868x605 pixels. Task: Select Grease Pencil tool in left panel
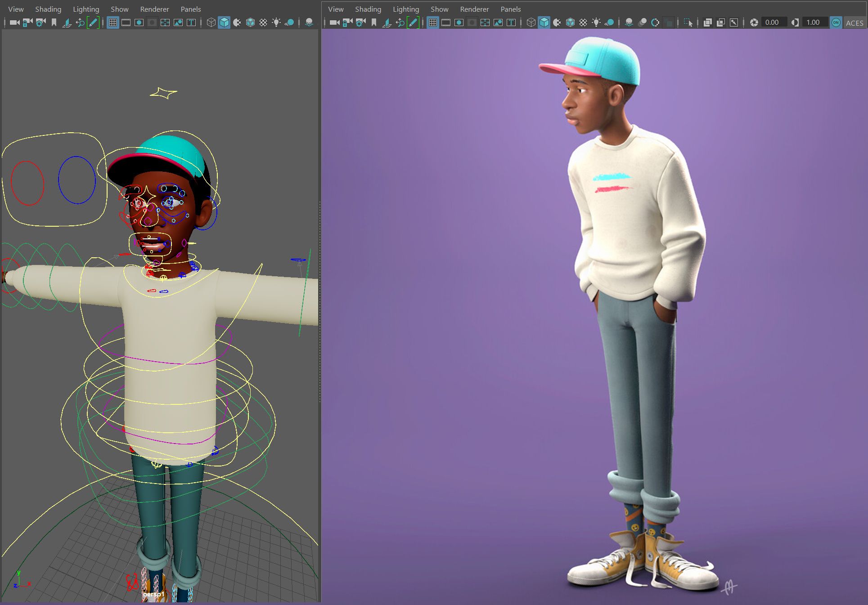[93, 22]
